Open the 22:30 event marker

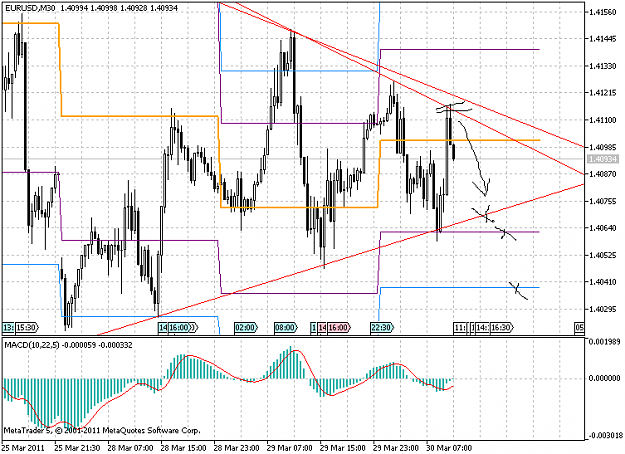[382, 328]
